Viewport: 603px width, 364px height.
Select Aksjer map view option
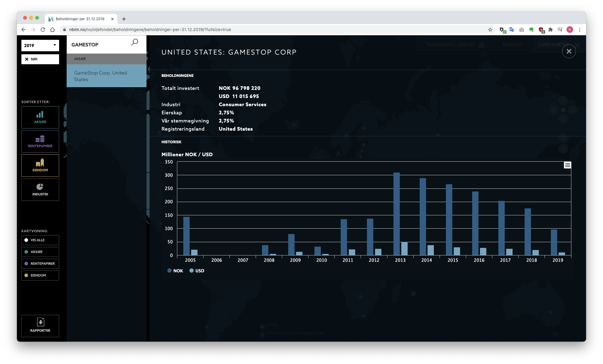point(40,252)
